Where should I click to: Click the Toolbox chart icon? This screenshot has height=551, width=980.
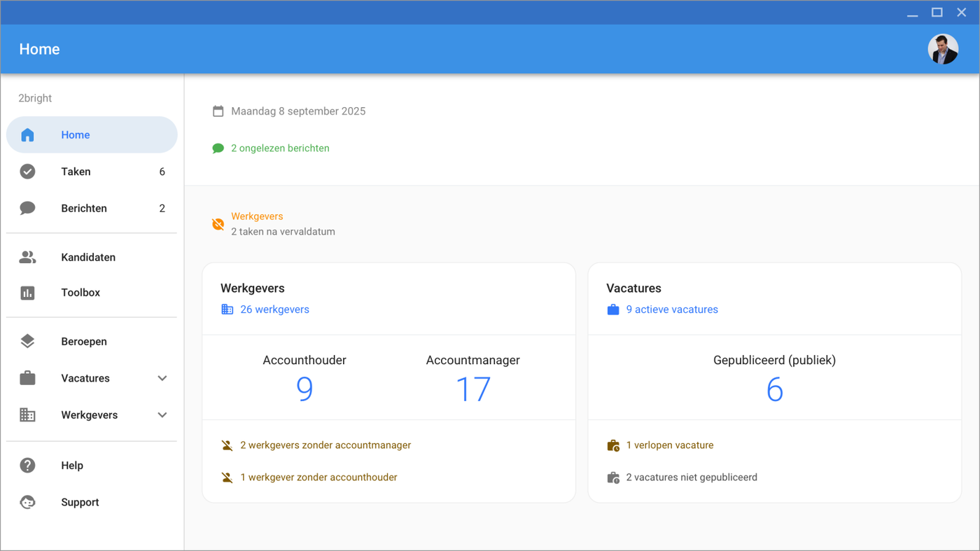27,293
